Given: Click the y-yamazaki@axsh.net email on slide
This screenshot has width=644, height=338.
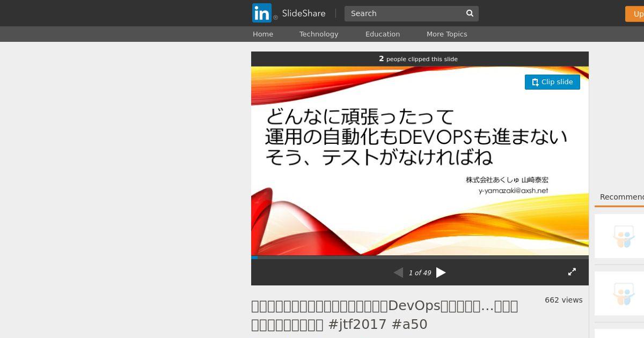Looking at the screenshot, I should pos(513,190).
